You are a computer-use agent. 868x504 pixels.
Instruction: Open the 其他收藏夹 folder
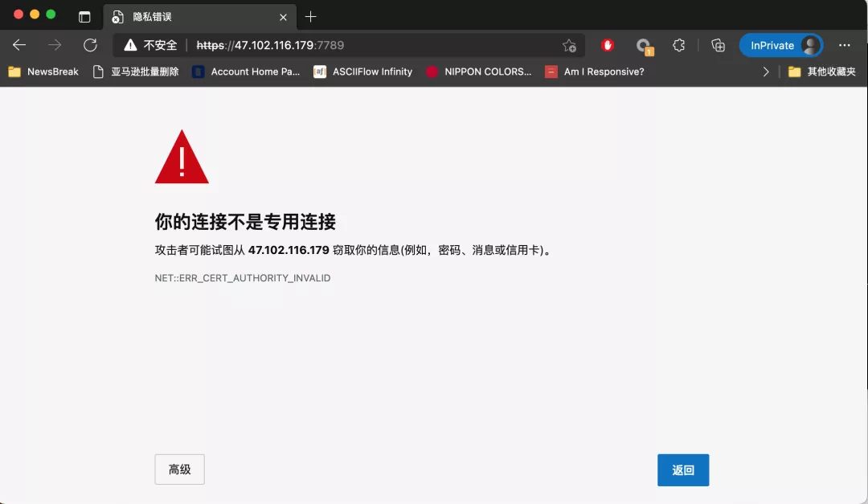click(822, 72)
